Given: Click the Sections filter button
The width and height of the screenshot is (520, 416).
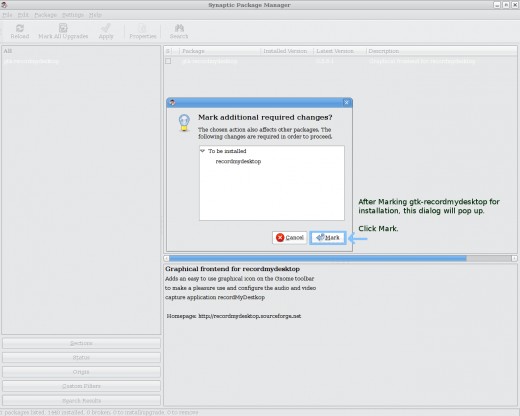Looking at the screenshot, I should pyautogui.click(x=81, y=343).
